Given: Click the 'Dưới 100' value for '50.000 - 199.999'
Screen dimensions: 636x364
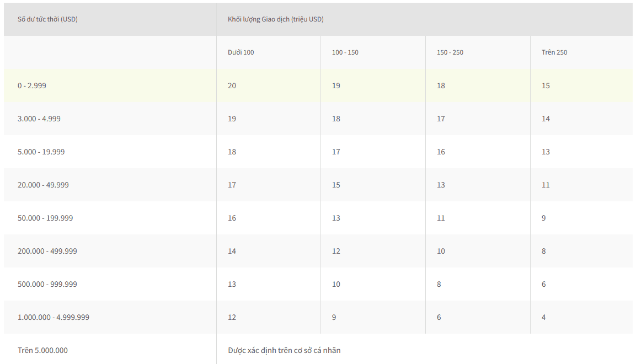Looking at the screenshot, I should (232, 218).
